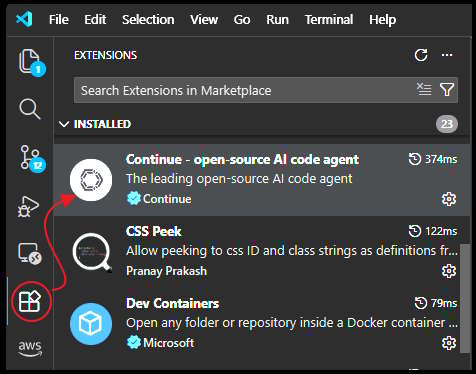Open the Help menu

point(382,20)
